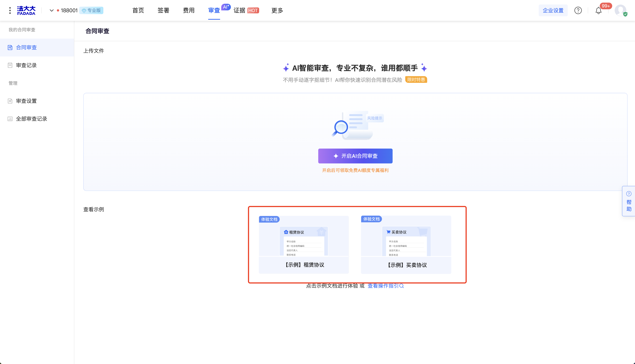Click the 查看操作指引 link

tap(385, 286)
